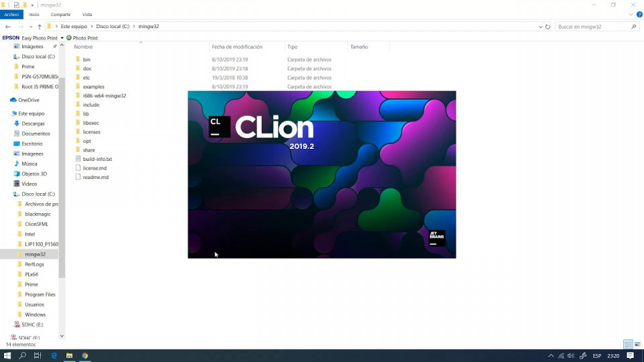Open EPSON Easy Photo Print dropdown
The height and width of the screenshot is (362, 644).
(x=62, y=38)
